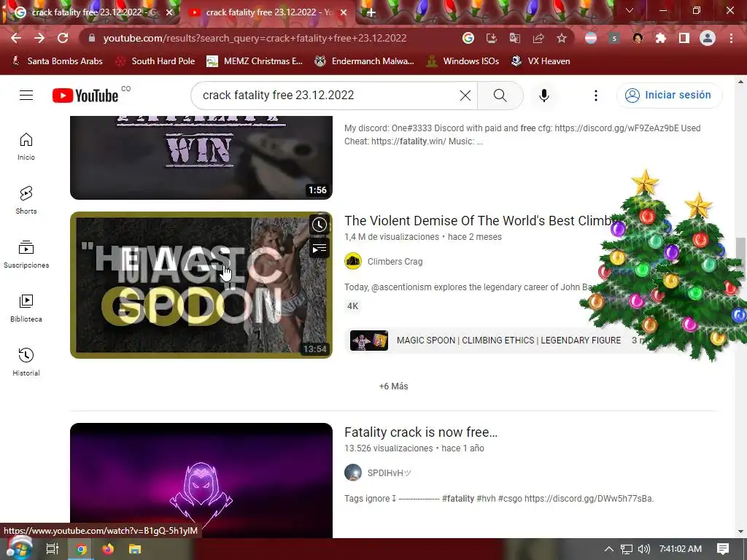Open Task View on taskbar

pyautogui.click(x=53, y=549)
